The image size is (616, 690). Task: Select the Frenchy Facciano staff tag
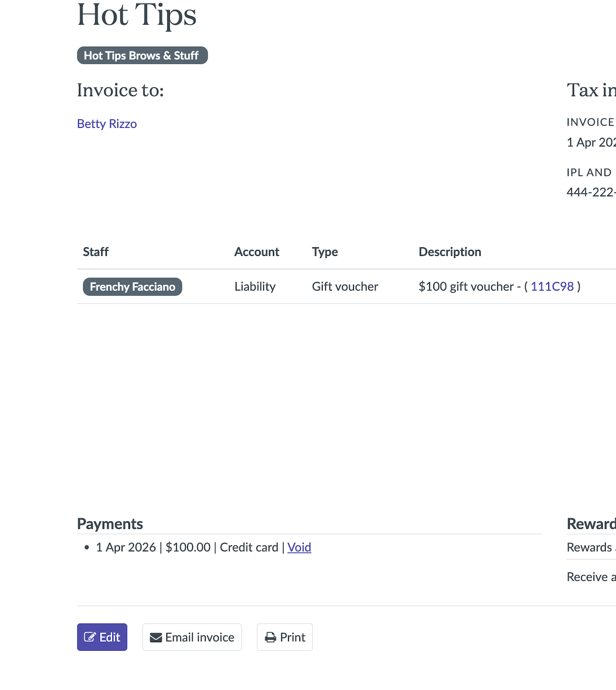(x=132, y=287)
